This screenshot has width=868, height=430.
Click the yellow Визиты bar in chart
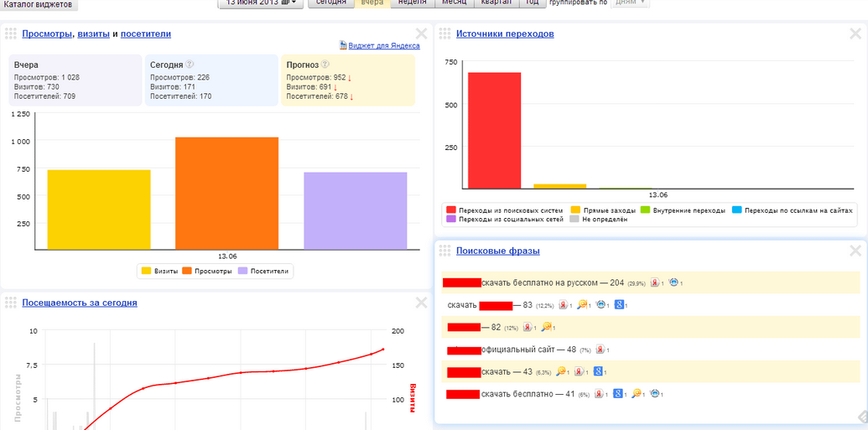click(99, 210)
